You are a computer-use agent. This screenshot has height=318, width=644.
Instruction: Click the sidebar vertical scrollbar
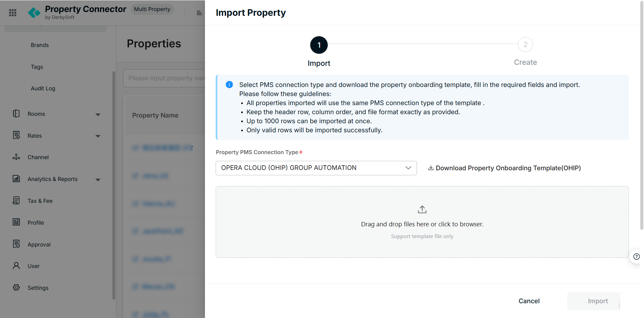pyautogui.click(x=114, y=185)
